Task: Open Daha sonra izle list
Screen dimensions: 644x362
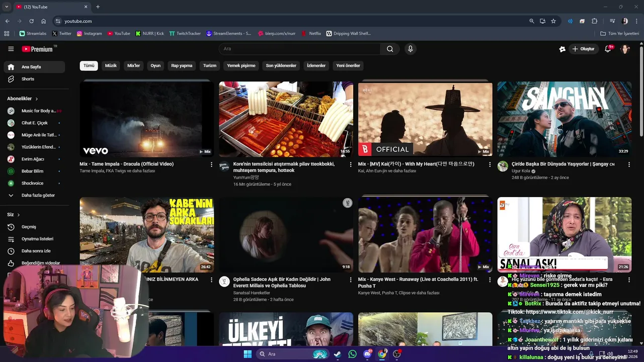Action: coord(34,251)
